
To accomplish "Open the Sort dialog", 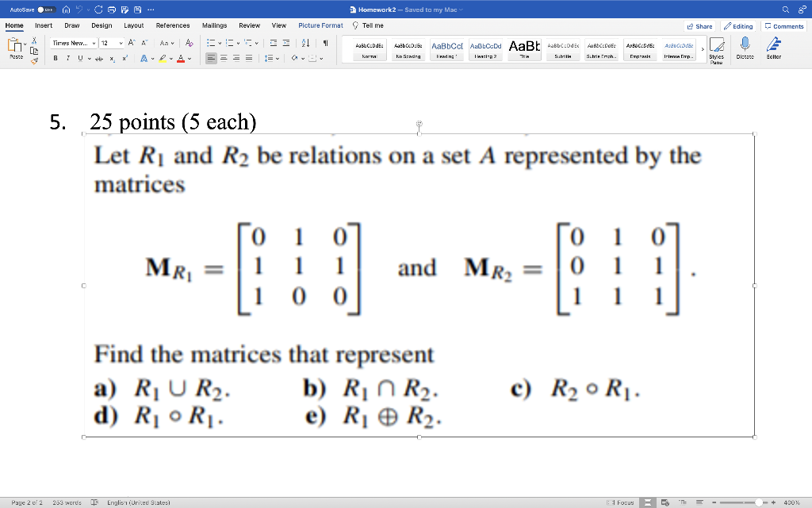I will tap(305, 43).
